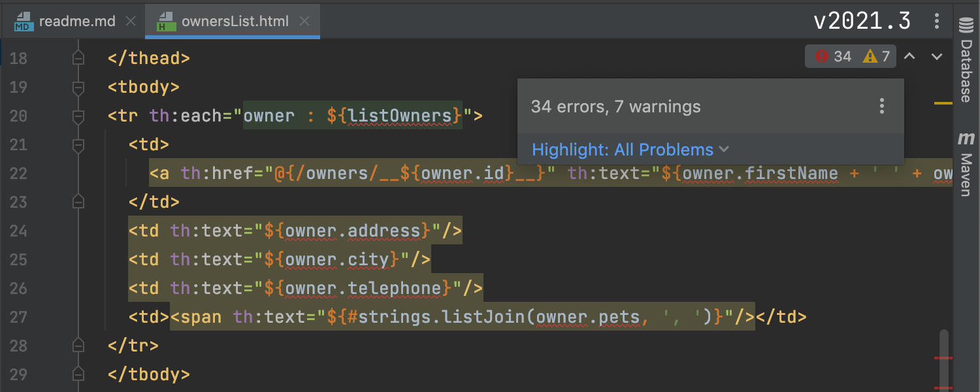Click the yellow warning icon showing 7
The height and width of the screenshot is (392, 980).
click(870, 57)
